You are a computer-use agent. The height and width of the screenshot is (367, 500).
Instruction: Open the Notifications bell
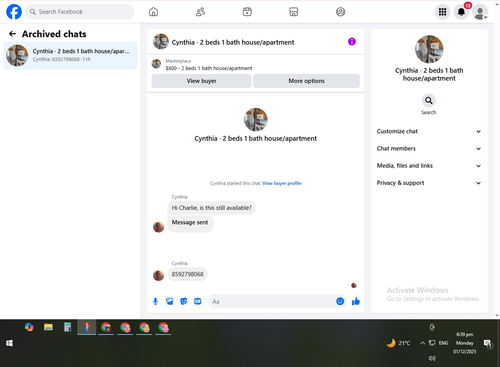click(461, 12)
